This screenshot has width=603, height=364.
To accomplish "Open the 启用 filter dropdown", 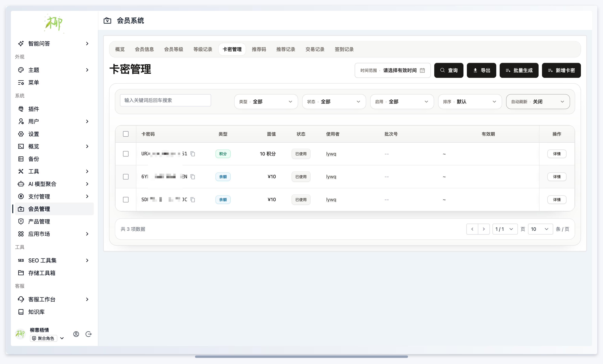I will [x=402, y=101].
